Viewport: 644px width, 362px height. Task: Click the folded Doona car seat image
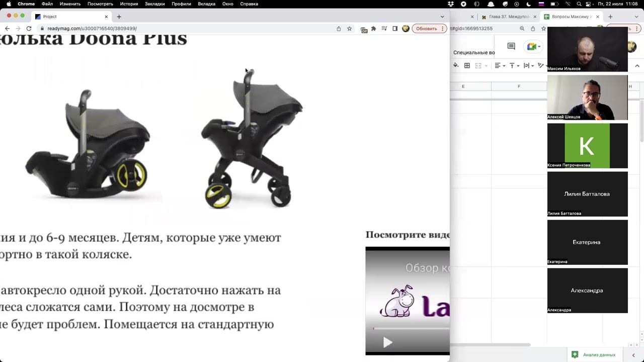88,143
